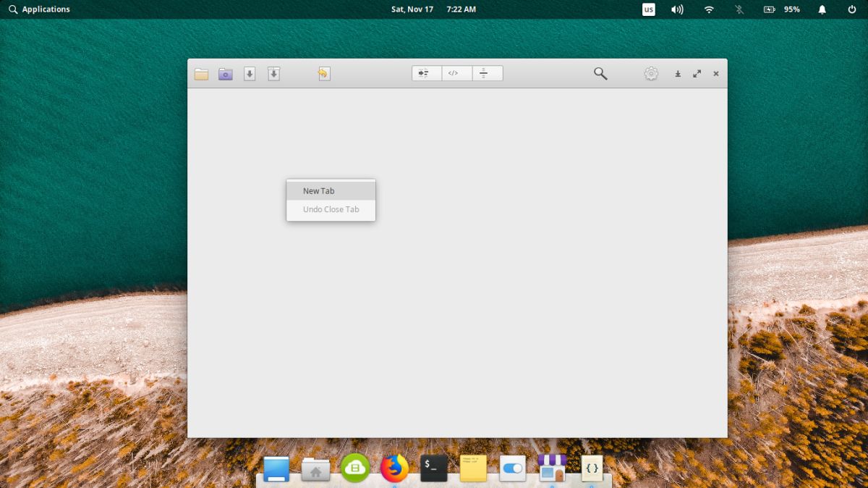868x488 pixels.
Task: Open the Files home folder in the dock
Action: pos(316,469)
